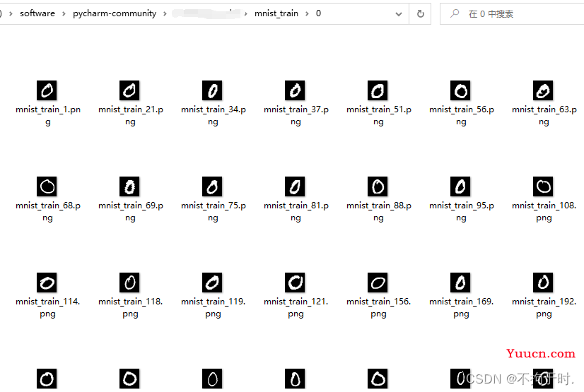This screenshot has width=584, height=392.
Task: Select the mnist_train_56.png thumbnail
Action: 460,90
